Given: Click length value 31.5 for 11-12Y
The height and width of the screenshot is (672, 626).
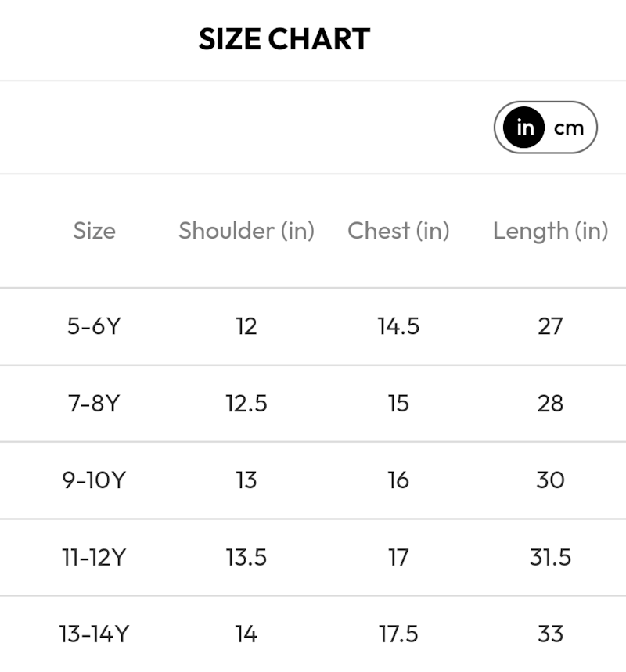Looking at the screenshot, I should pyautogui.click(x=550, y=558).
